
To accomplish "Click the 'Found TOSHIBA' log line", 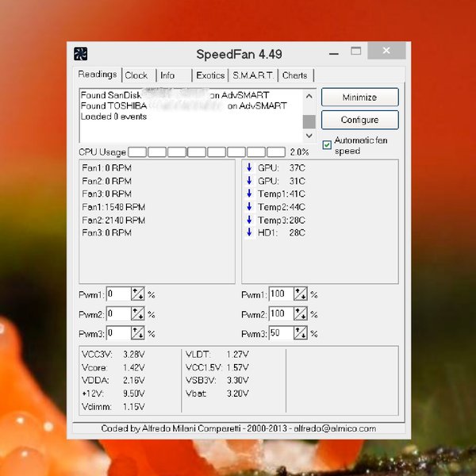I will click(184, 106).
